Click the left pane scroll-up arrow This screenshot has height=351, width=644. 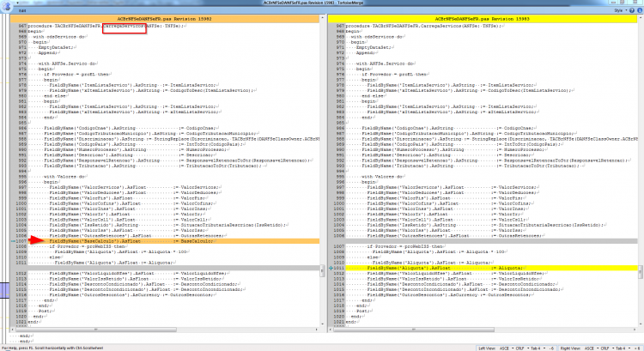tap(322, 19)
